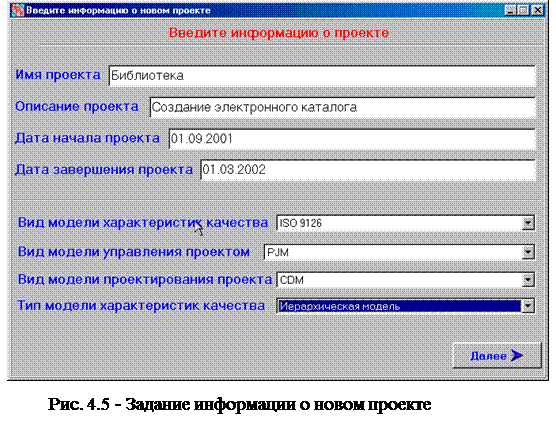The image size is (556, 448).
Task: Click the Описание проекта label
Action: 77,106
